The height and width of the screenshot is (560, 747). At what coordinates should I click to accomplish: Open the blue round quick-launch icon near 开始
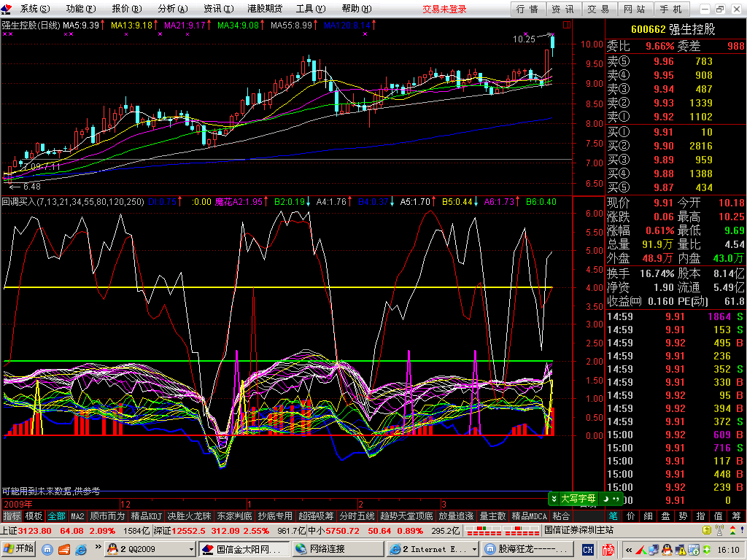coord(47,550)
